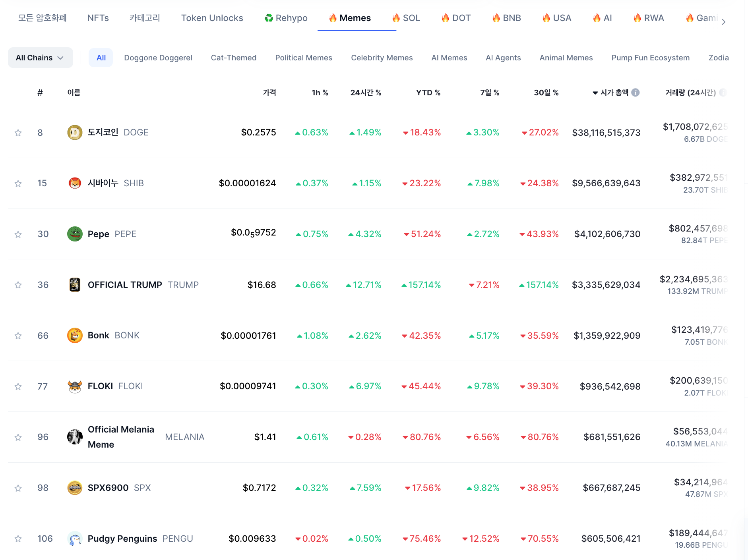
Task: Filter by Political Memes
Action: (304, 58)
